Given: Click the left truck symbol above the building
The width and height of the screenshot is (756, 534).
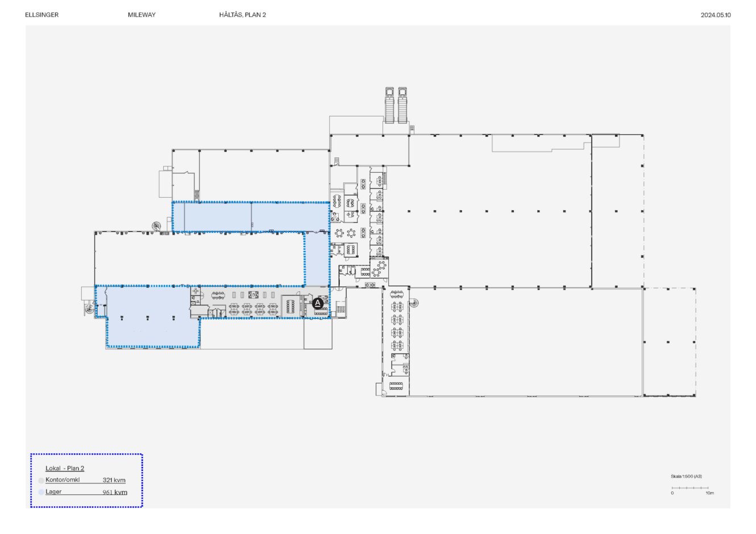Looking at the screenshot, I should click(x=390, y=105).
